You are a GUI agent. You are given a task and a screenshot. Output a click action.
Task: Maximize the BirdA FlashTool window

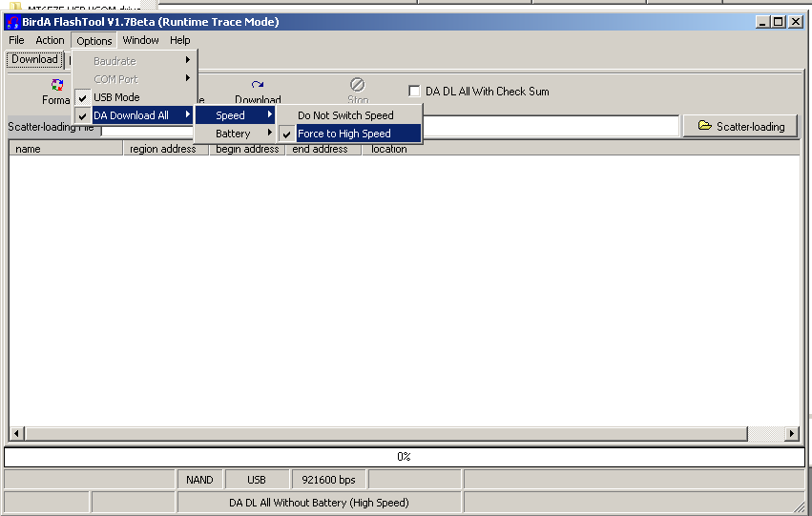(x=779, y=22)
